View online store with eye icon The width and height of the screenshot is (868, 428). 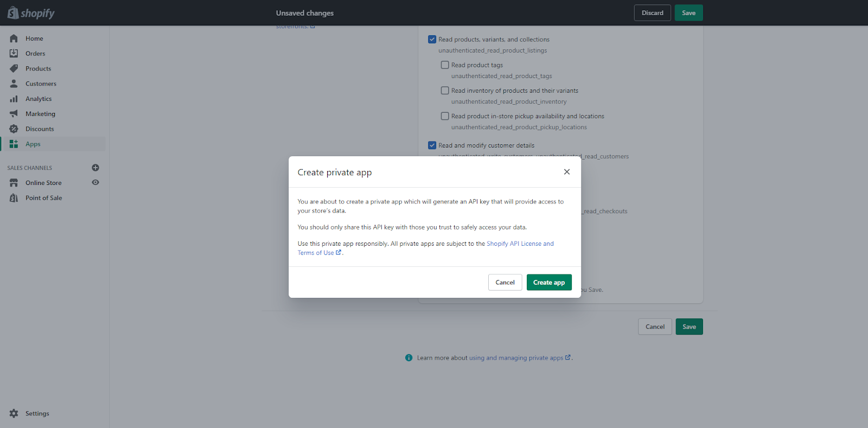pos(95,182)
